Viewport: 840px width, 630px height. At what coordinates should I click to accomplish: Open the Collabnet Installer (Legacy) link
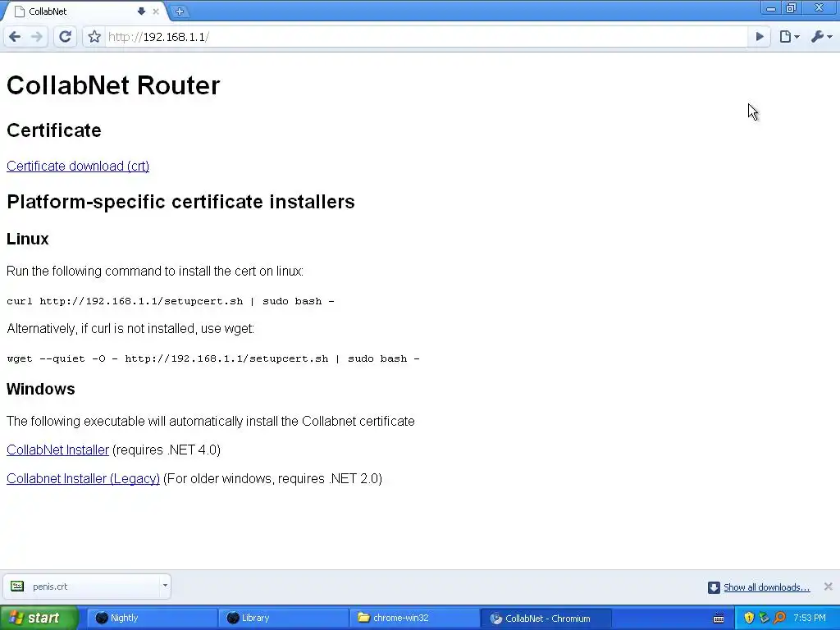click(x=83, y=478)
